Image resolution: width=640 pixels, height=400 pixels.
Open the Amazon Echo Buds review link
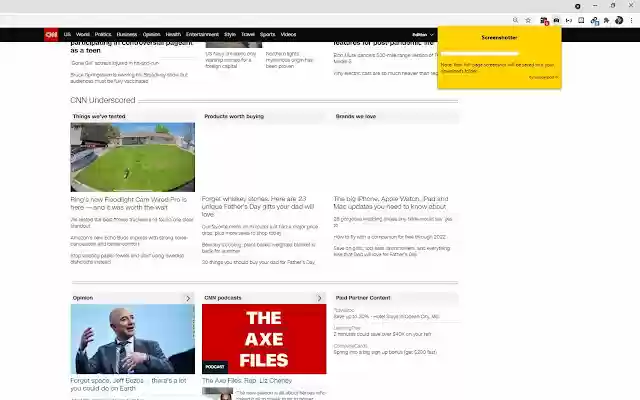pos(129,240)
